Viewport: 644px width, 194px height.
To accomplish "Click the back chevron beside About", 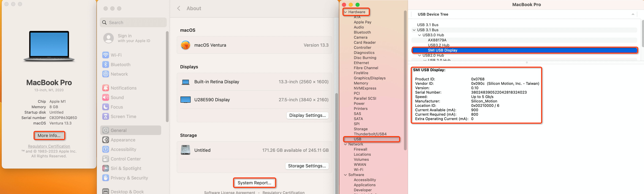I will [x=178, y=8].
